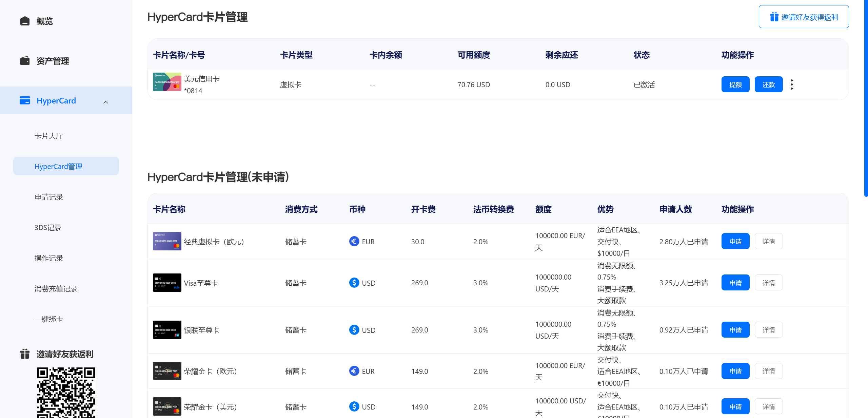Click the HyperCard card icon in sidebar
This screenshot has width=868, height=418.
(25, 100)
